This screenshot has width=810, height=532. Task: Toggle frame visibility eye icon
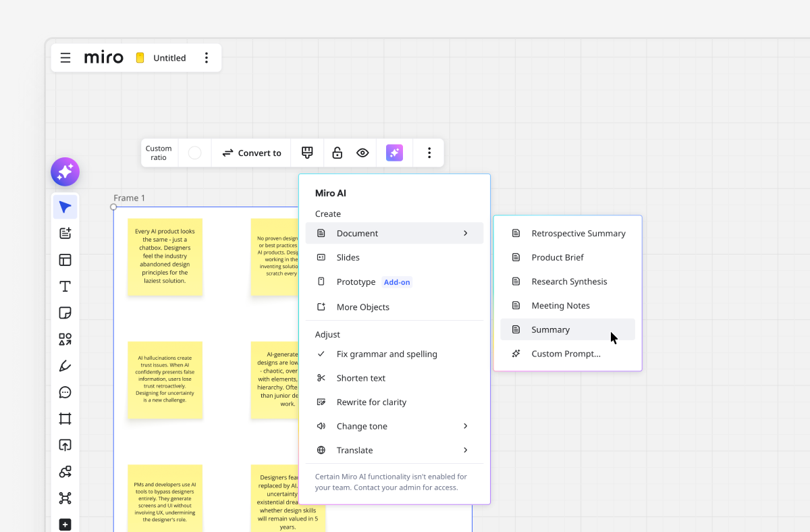coord(362,153)
